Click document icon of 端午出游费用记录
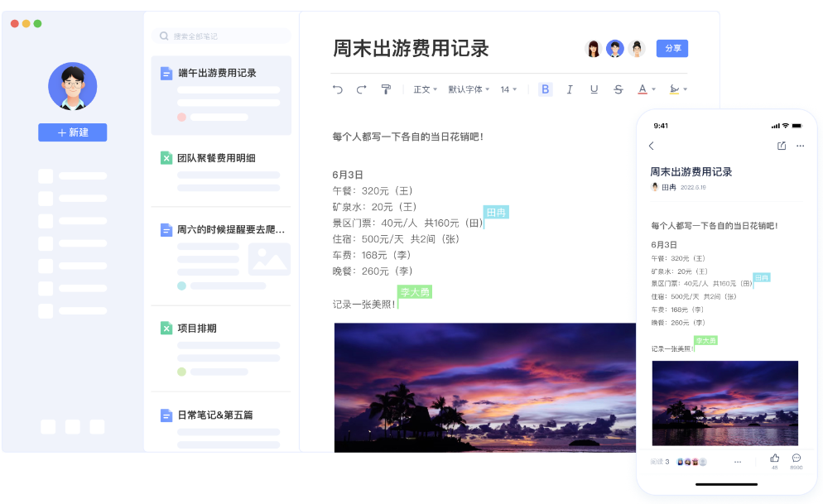Image resolution: width=823 pixels, height=504 pixels. click(166, 74)
